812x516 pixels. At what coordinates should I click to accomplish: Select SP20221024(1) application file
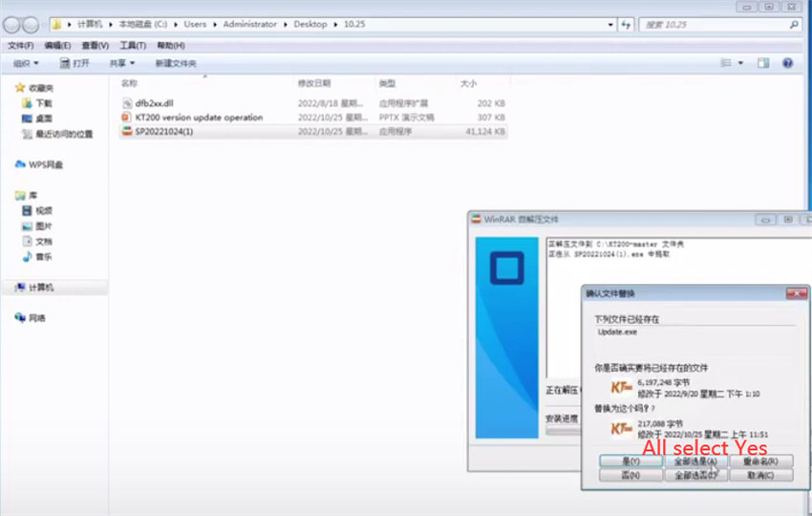tap(163, 131)
